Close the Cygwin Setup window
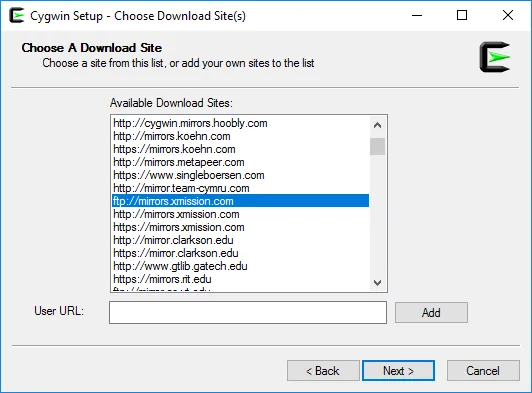The width and height of the screenshot is (532, 393). coord(508,15)
